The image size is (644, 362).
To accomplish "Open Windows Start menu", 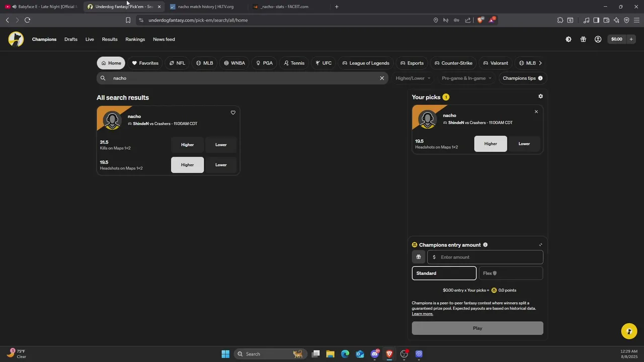I will [225, 354].
